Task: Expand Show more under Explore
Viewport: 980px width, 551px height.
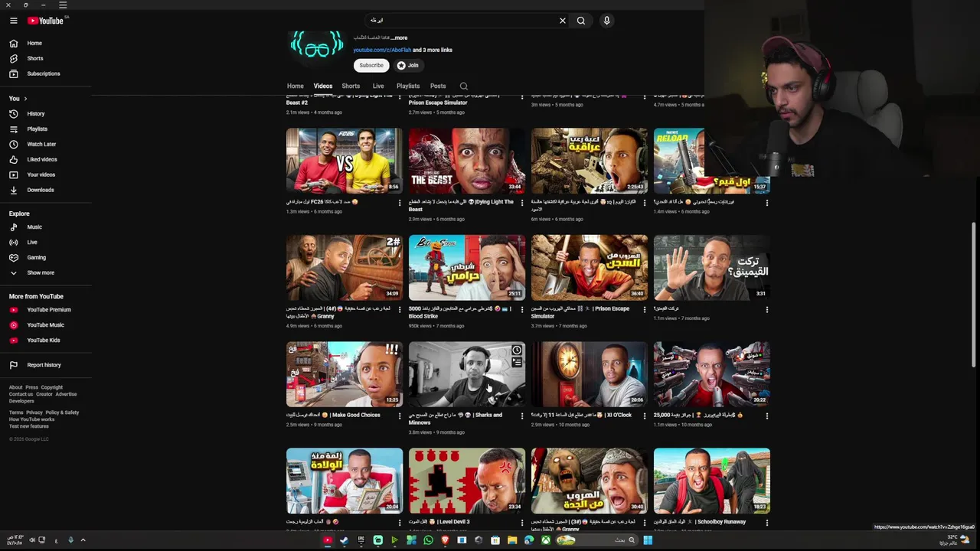Action: tap(46, 272)
